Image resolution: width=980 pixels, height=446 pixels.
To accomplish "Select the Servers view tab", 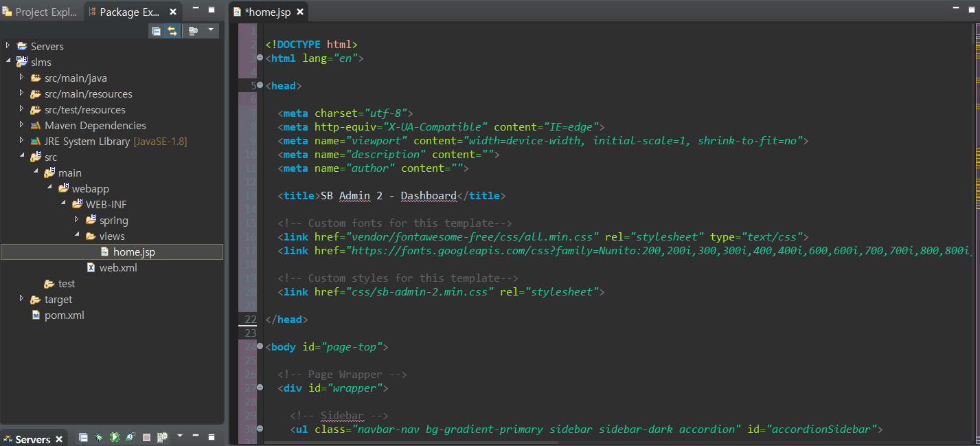I will pyautogui.click(x=32, y=439).
